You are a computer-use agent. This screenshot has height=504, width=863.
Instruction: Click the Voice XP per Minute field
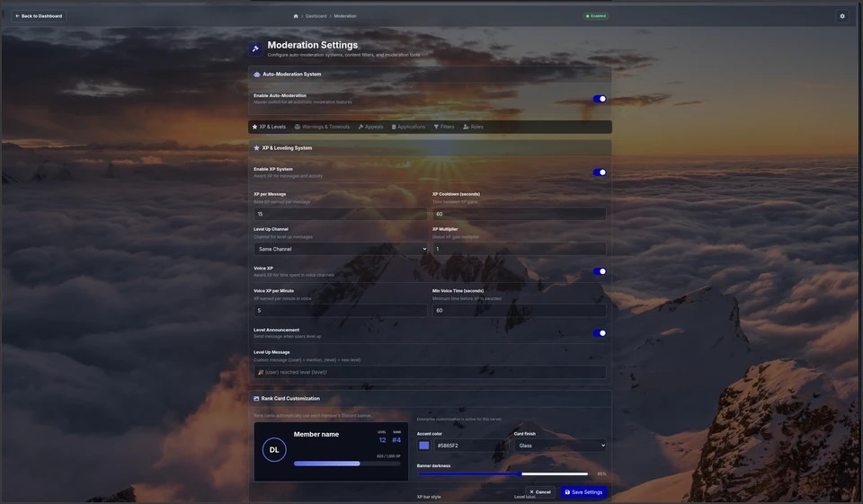340,310
